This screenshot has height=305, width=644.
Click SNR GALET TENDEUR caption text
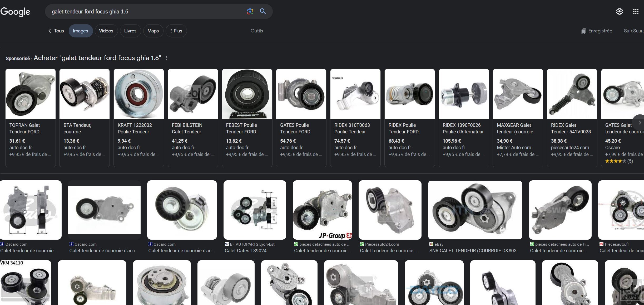tap(474, 251)
